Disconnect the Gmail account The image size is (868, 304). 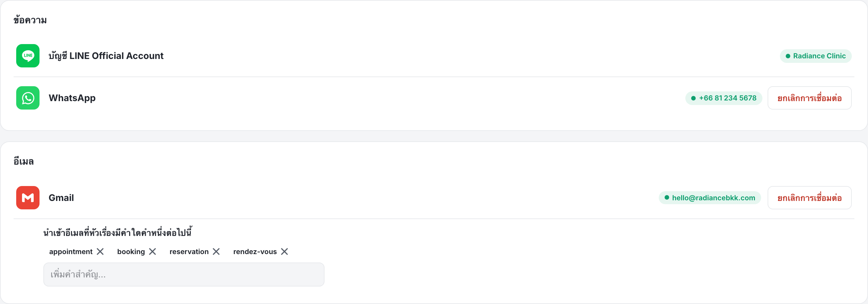[809, 197]
